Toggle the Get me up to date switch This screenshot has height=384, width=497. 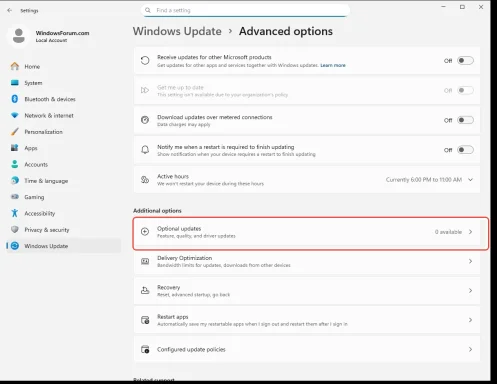click(x=465, y=90)
